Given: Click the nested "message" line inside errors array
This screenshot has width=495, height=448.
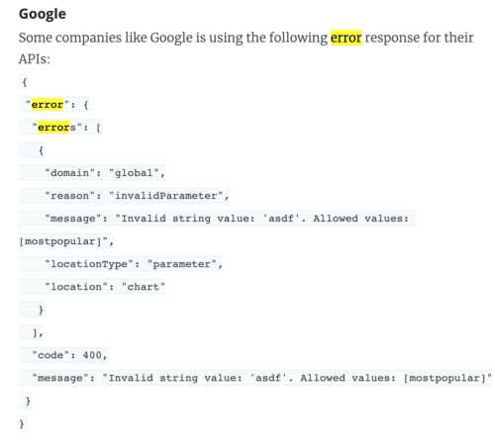Looking at the screenshot, I should (227, 219).
